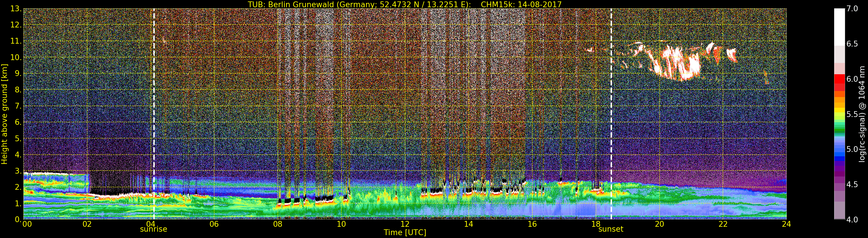868x238 pixels.
Task: Click the colorbar value 5.0
Action: point(852,149)
